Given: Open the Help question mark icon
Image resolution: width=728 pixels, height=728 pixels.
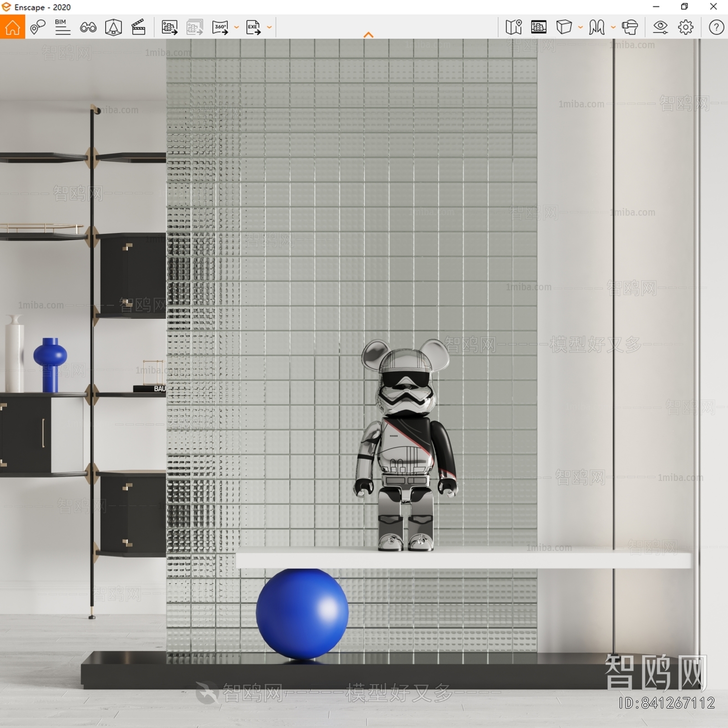Looking at the screenshot, I should point(716,27).
